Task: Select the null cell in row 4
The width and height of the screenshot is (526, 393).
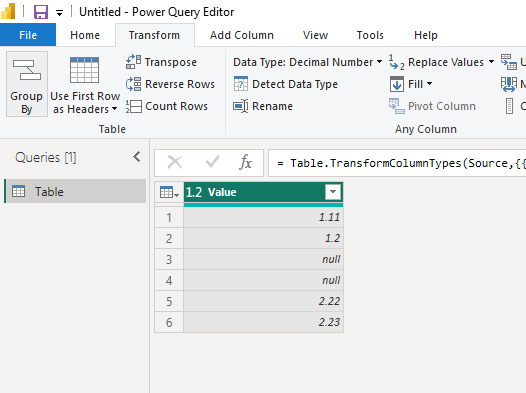Action: (263, 280)
